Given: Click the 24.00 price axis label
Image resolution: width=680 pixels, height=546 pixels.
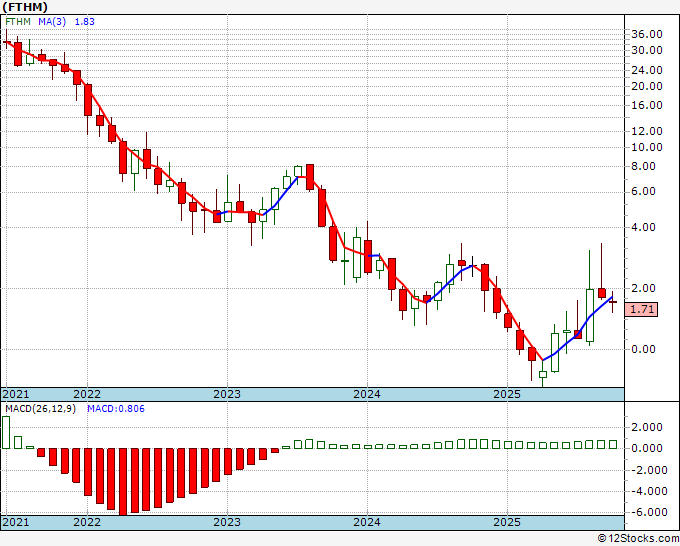Looking at the screenshot, I should coord(647,70).
